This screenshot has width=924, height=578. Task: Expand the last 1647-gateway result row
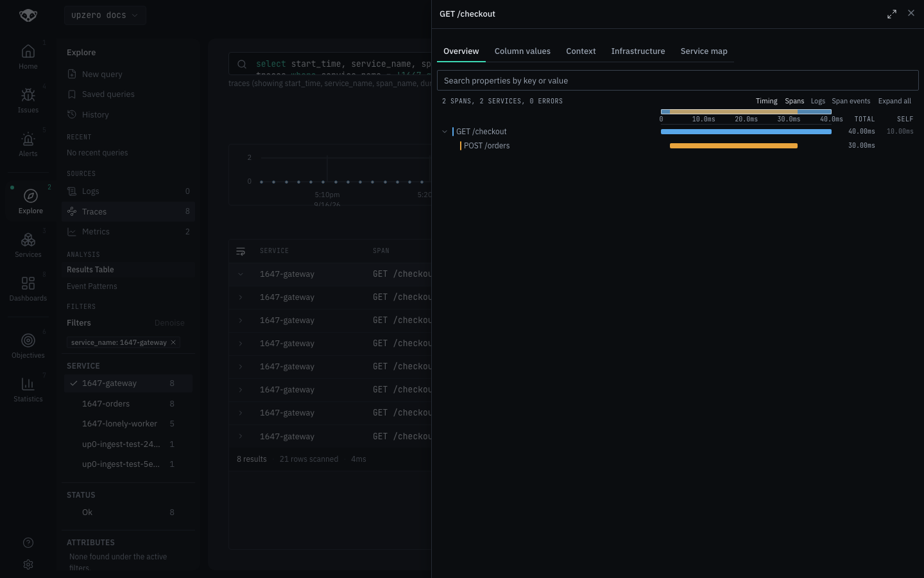point(241,437)
